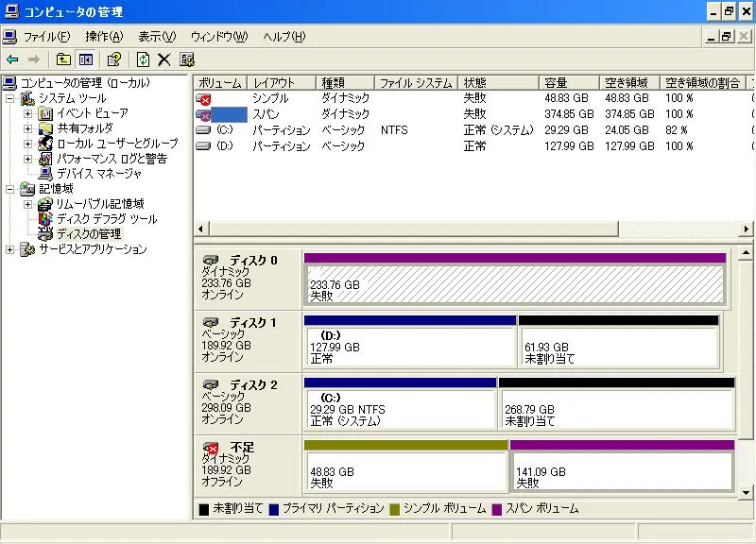Toggle the Show/Hide console tree icon
This screenshot has height=544, width=756.
(x=86, y=59)
